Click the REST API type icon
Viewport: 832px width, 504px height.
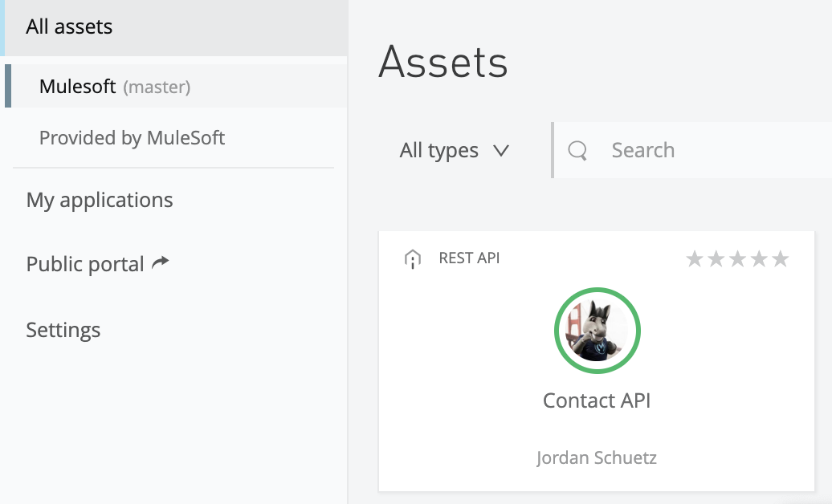click(412, 259)
